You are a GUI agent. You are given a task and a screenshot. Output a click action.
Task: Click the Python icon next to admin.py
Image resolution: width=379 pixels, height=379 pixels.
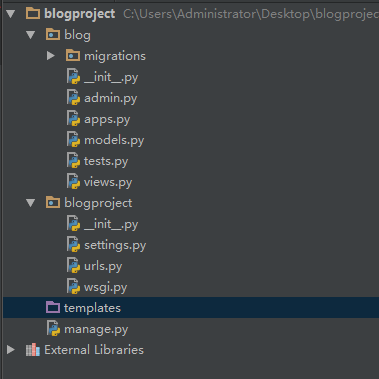pyautogui.click(x=73, y=98)
